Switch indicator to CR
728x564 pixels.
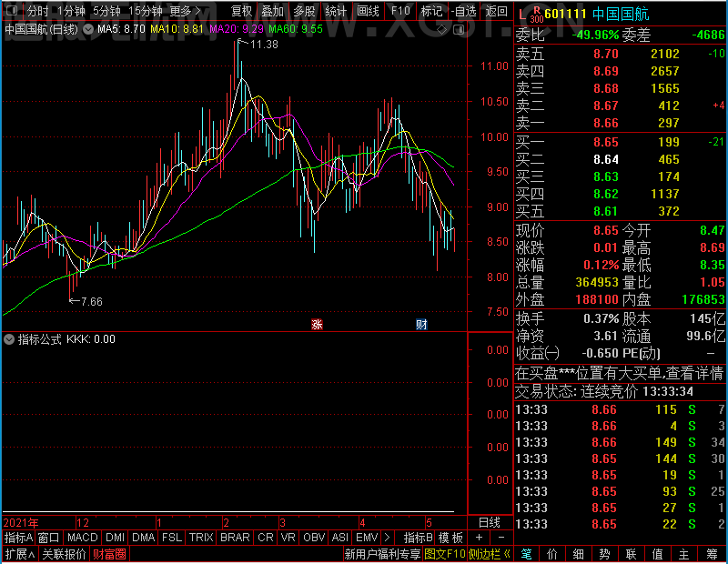(x=265, y=538)
